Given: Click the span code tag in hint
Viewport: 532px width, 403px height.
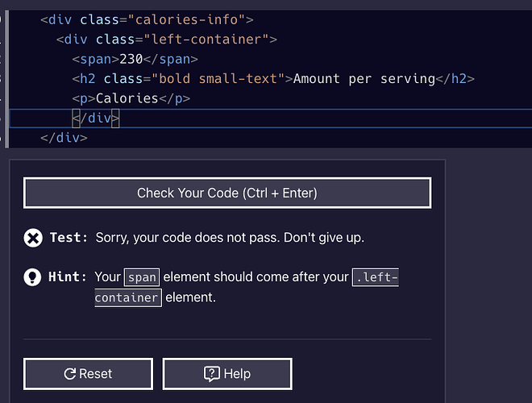Looking at the screenshot, I should click(142, 277).
